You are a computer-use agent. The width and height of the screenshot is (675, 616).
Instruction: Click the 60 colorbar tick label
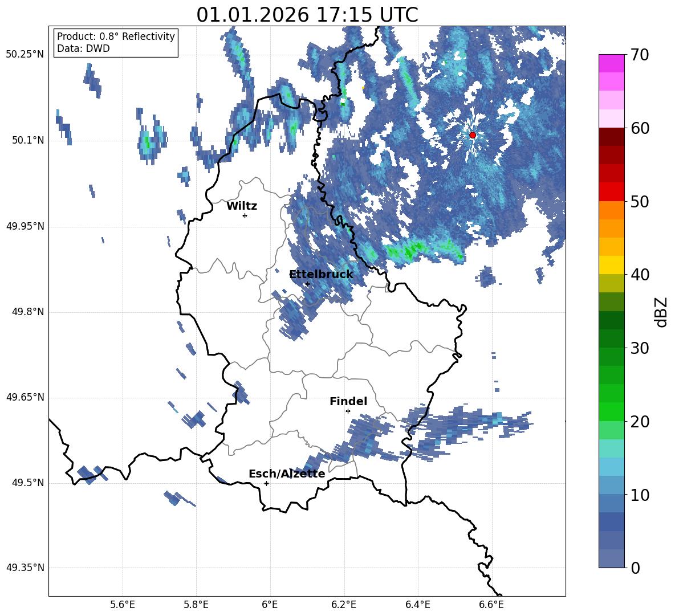coord(640,128)
